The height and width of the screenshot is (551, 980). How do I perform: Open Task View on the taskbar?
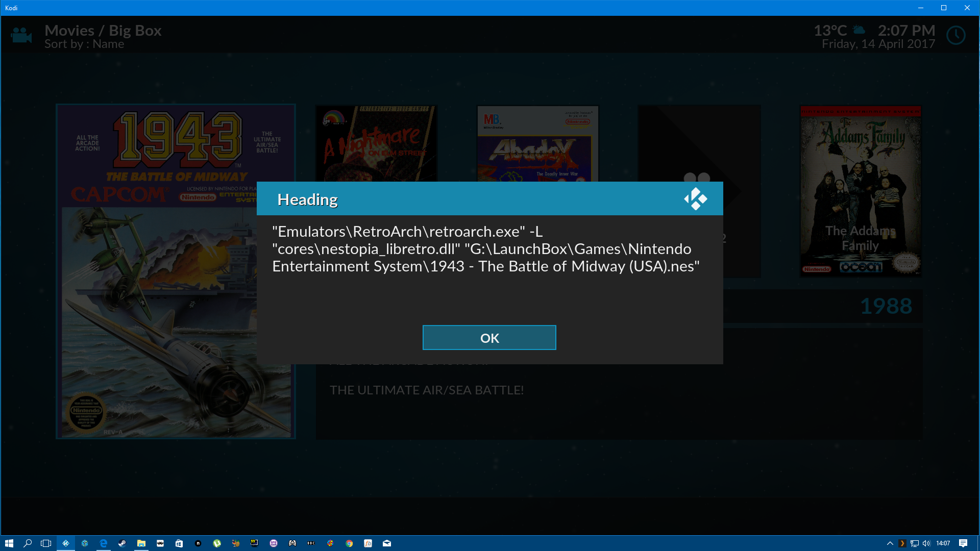click(x=46, y=543)
